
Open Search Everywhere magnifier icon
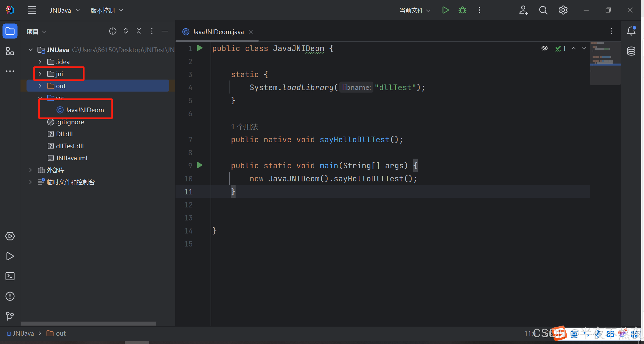(543, 10)
